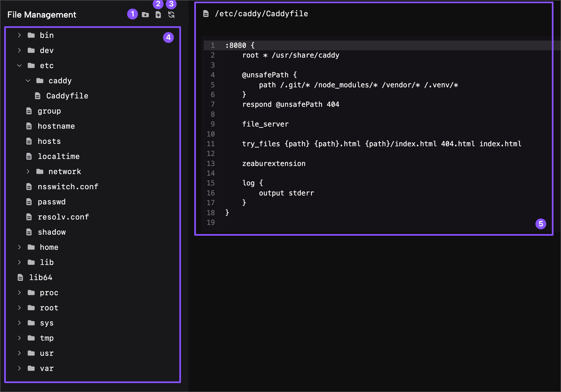Click the 'file_server' directive
The width and height of the screenshot is (561, 392).
[265, 124]
